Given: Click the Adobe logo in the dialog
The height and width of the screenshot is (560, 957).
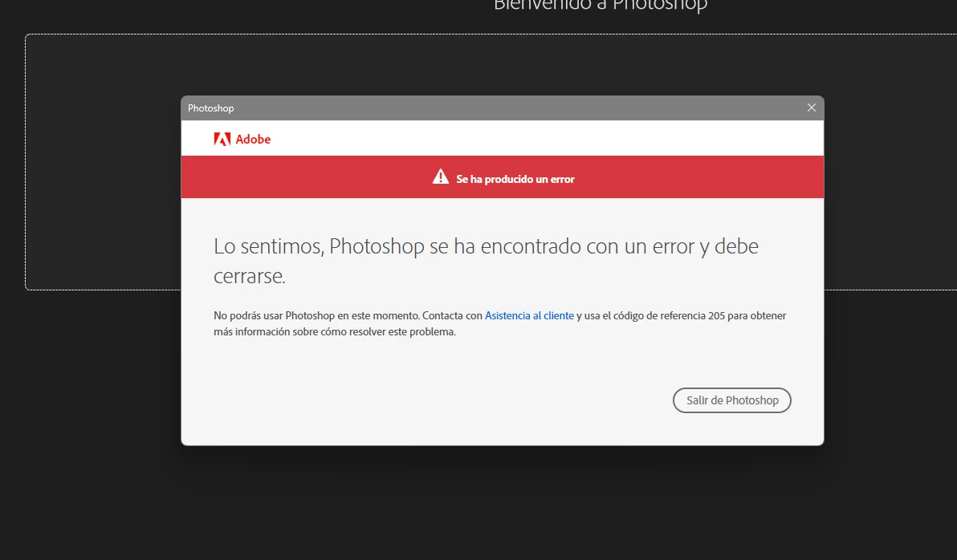Looking at the screenshot, I should coord(242,139).
